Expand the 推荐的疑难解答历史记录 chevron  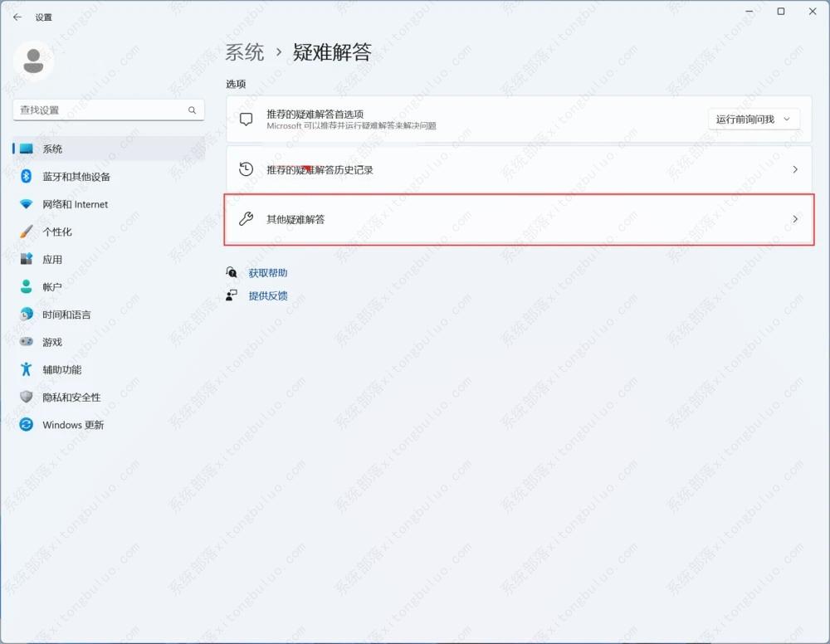click(794, 169)
